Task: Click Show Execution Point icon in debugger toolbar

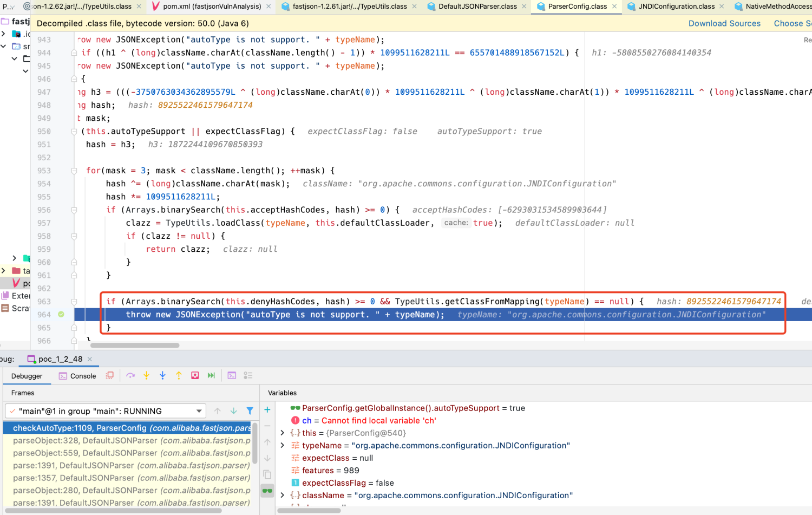Action: (x=110, y=375)
